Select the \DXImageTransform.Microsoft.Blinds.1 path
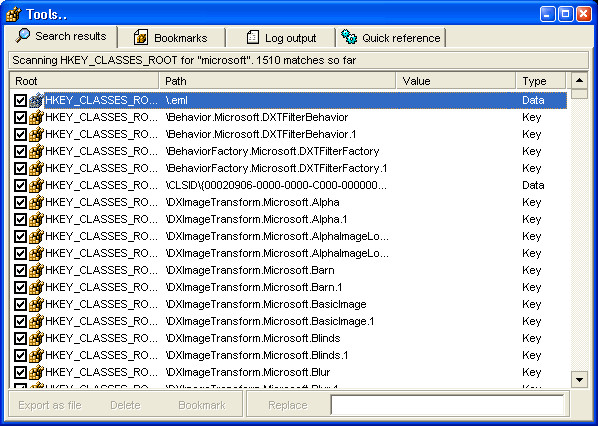The height and width of the screenshot is (426, 598). (257, 355)
